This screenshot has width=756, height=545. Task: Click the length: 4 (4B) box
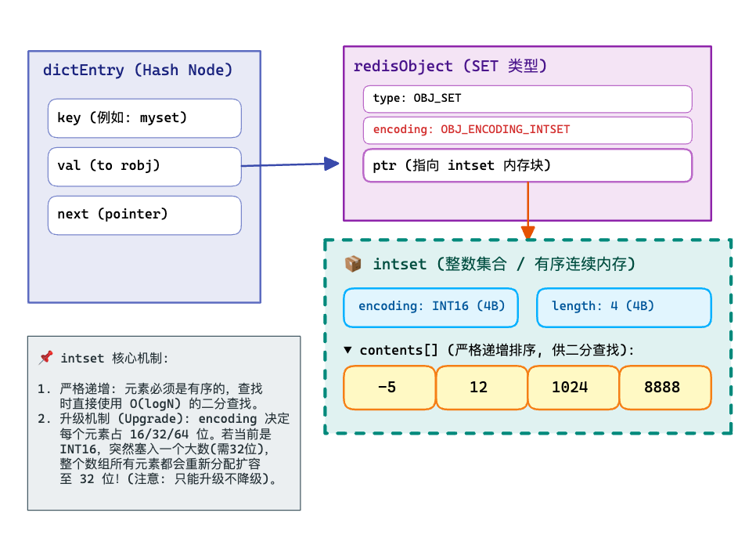click(623, 307)
